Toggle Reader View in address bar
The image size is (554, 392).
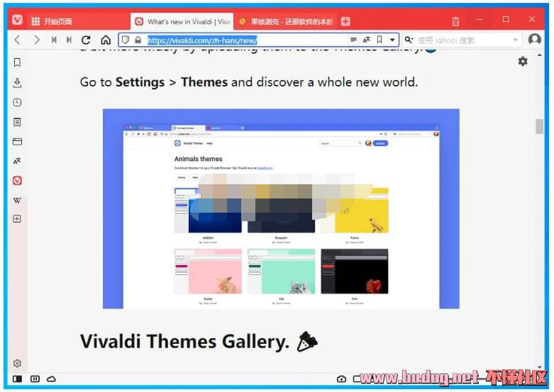click(354, 40)
